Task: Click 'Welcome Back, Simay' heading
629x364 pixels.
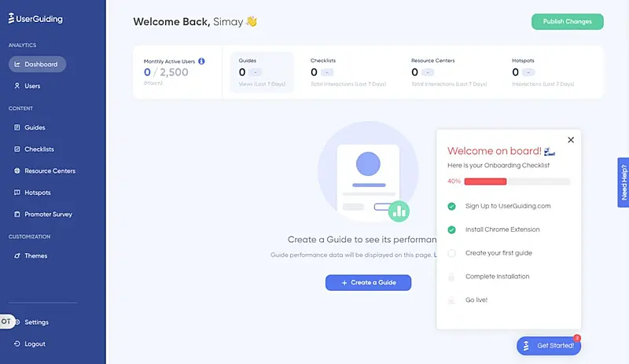Action: point(195,22)
